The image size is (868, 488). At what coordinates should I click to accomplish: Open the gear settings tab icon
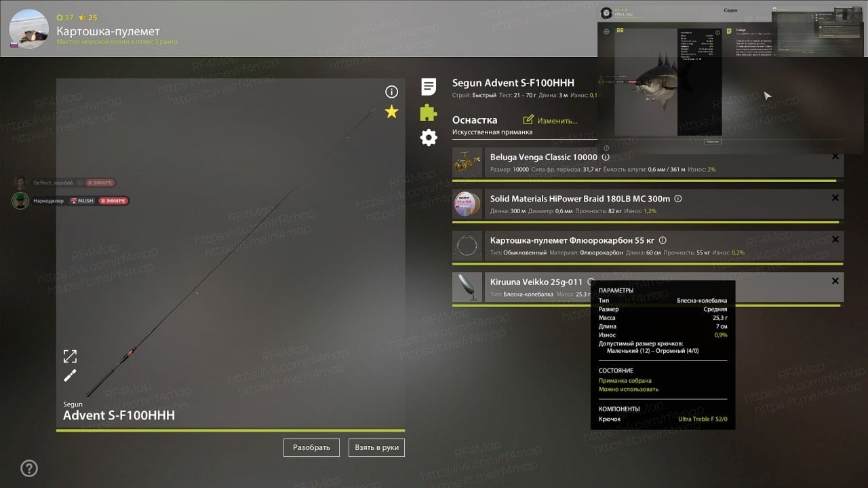pyautogui.click(x=429, y=138)
